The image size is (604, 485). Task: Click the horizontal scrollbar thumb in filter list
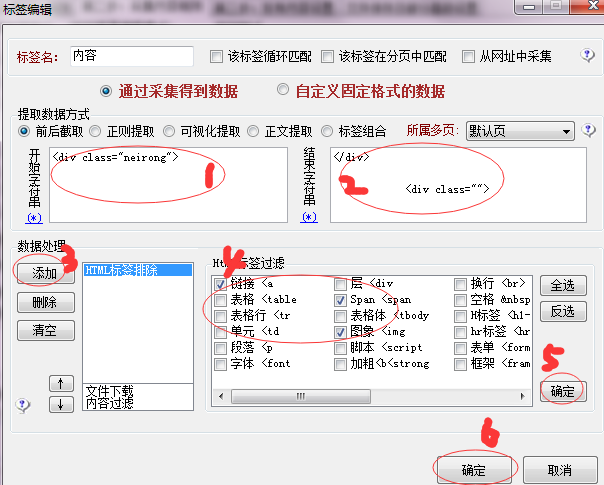301,396
